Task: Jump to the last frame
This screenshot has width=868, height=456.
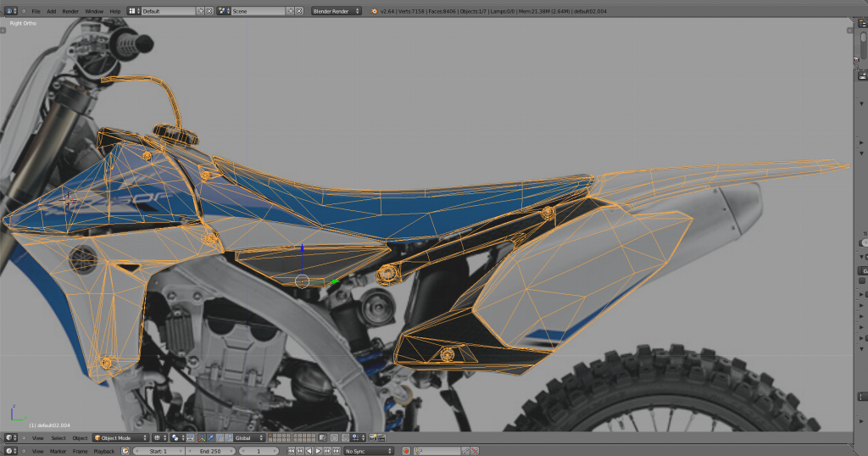Action: [x=336, y=451]
